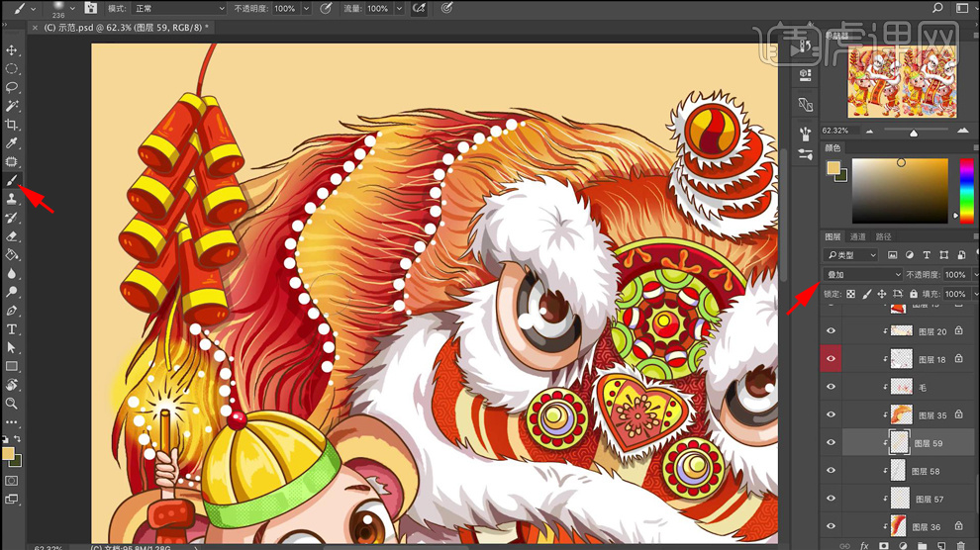Hide layer 图层 35
This screenshot has height=550, width=980.
click(x=831, y=414)
